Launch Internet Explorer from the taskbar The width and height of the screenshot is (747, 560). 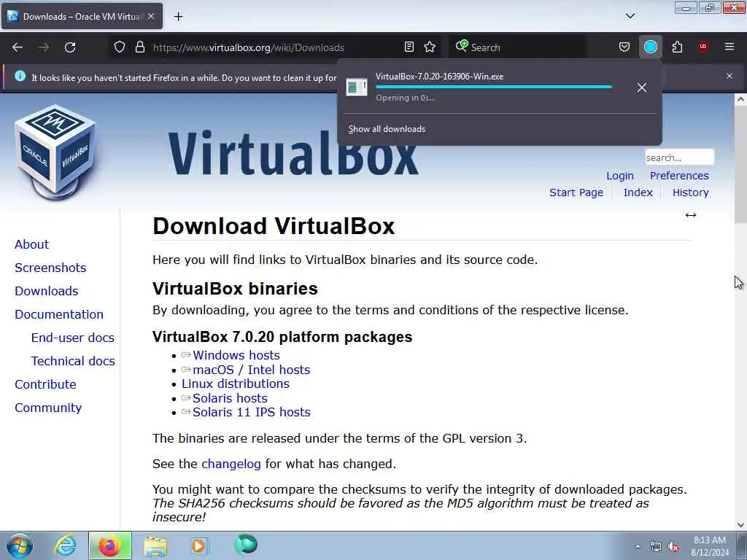coord(65,545)
